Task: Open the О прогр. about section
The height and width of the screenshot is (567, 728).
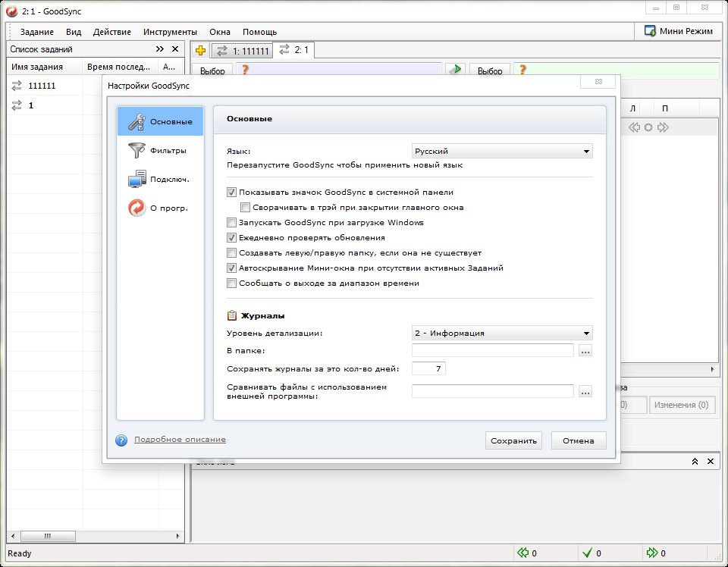Action: coord(160,208)
